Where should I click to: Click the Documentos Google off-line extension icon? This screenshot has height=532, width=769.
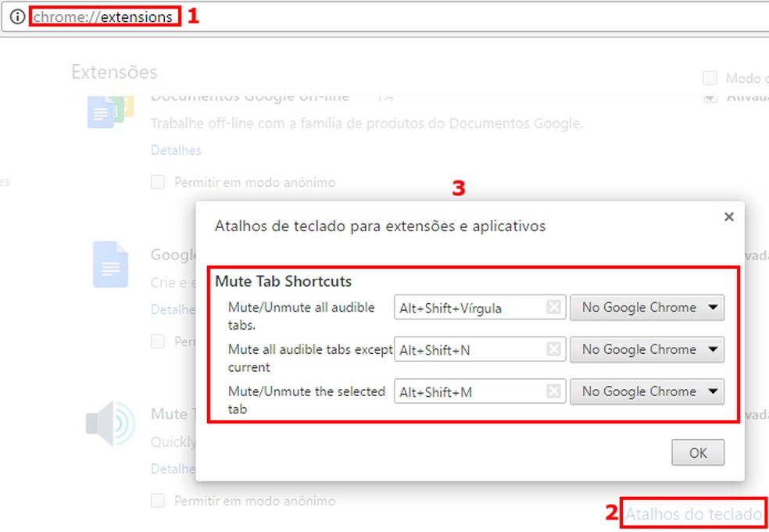[x=111, y=110]
